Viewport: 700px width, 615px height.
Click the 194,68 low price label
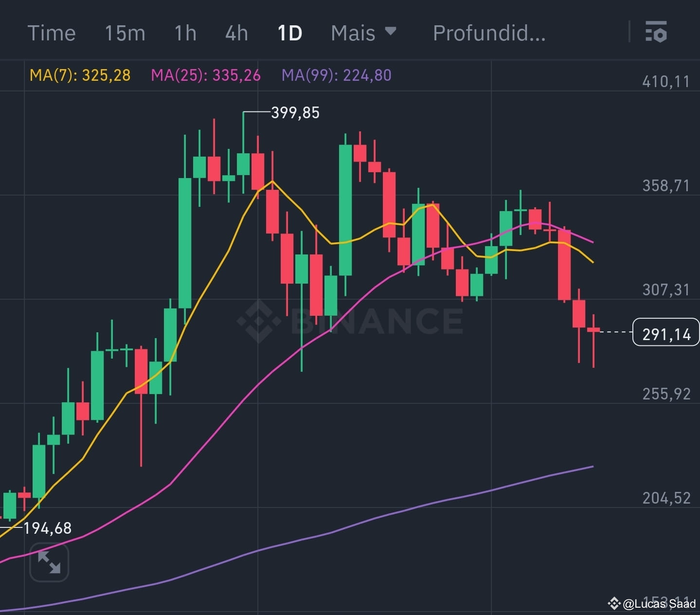tap(47, 527)
